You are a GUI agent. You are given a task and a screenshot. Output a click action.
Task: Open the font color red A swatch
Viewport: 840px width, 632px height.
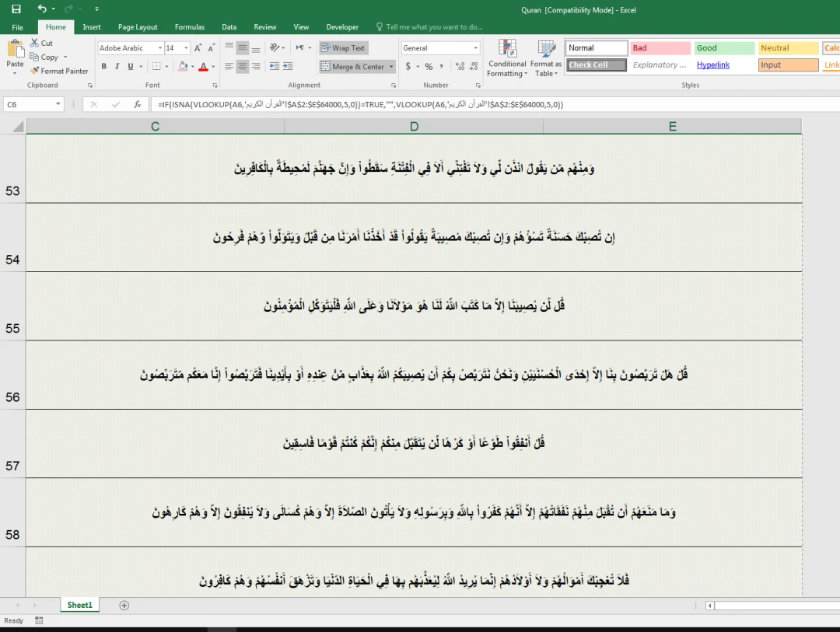point(202,67)
